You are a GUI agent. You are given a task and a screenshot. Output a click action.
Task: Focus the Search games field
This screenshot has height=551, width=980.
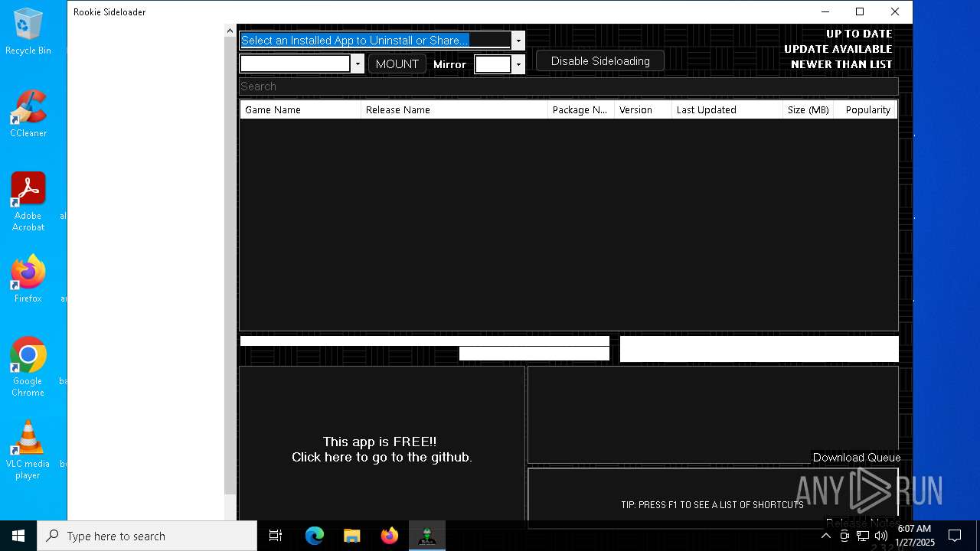(x=569, y=86)
